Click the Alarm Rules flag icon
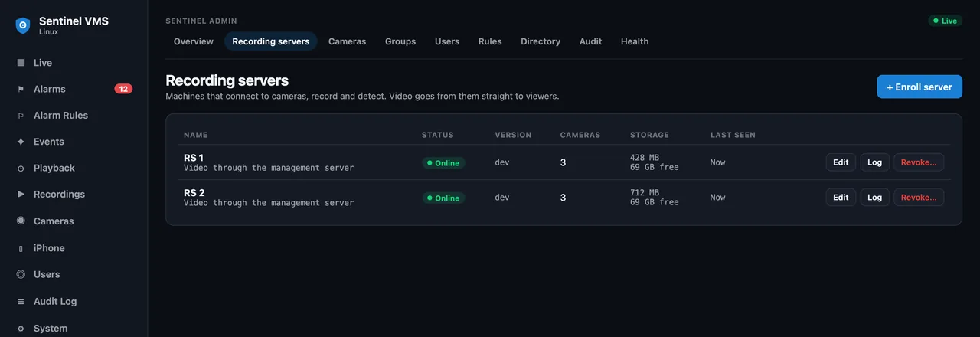Screen dimensions: 980x337 click(21, 116)
